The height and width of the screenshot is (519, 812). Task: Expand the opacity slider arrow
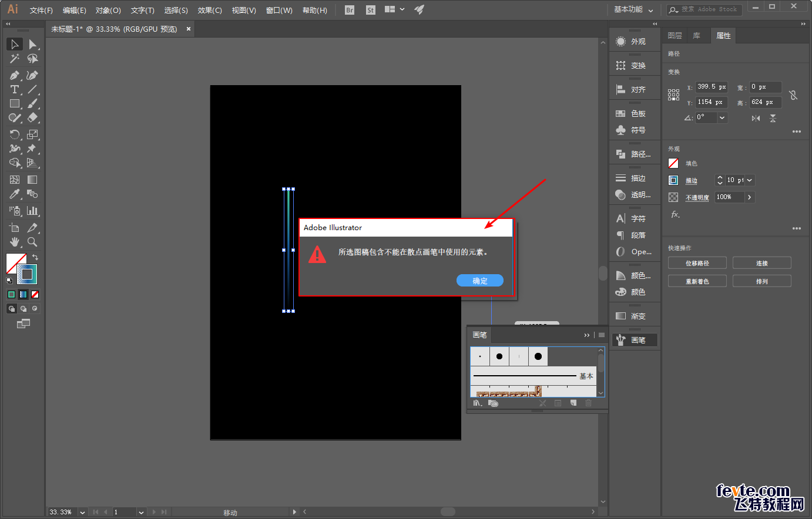[x=750, y=197]
